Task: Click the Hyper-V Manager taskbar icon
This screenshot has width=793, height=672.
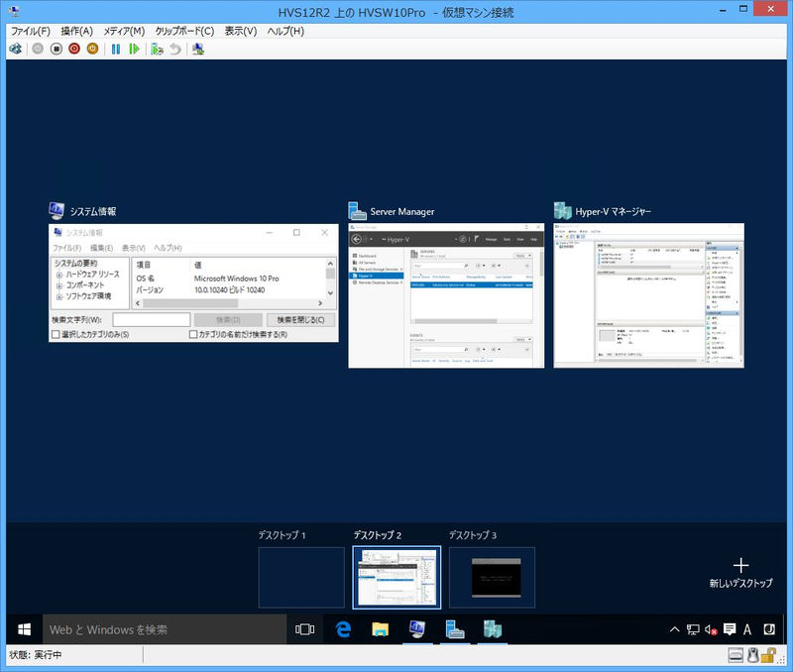Action: tap(492, 629)
